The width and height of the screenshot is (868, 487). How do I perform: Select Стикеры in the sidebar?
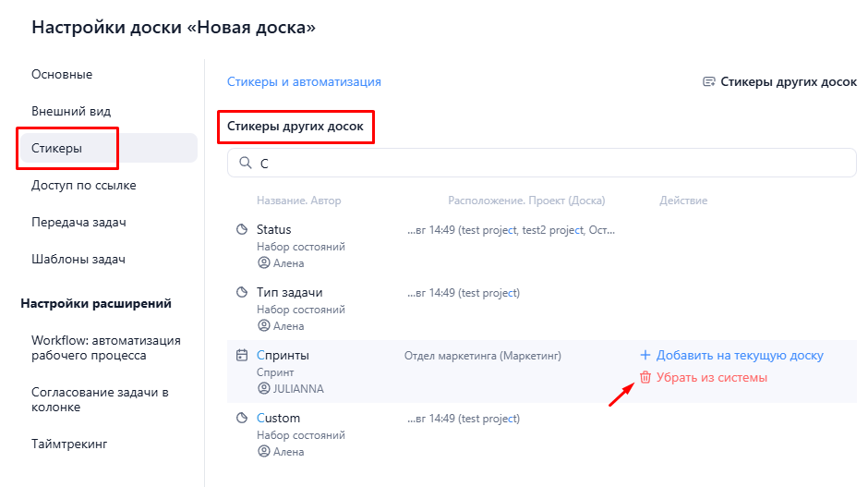click(57, 148)
